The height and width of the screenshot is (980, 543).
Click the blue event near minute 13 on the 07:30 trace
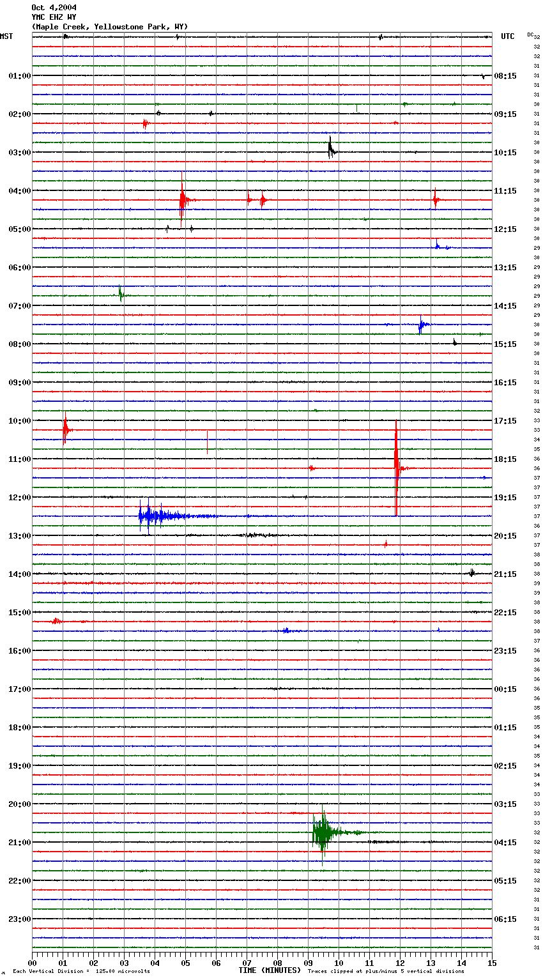point(421,325)
